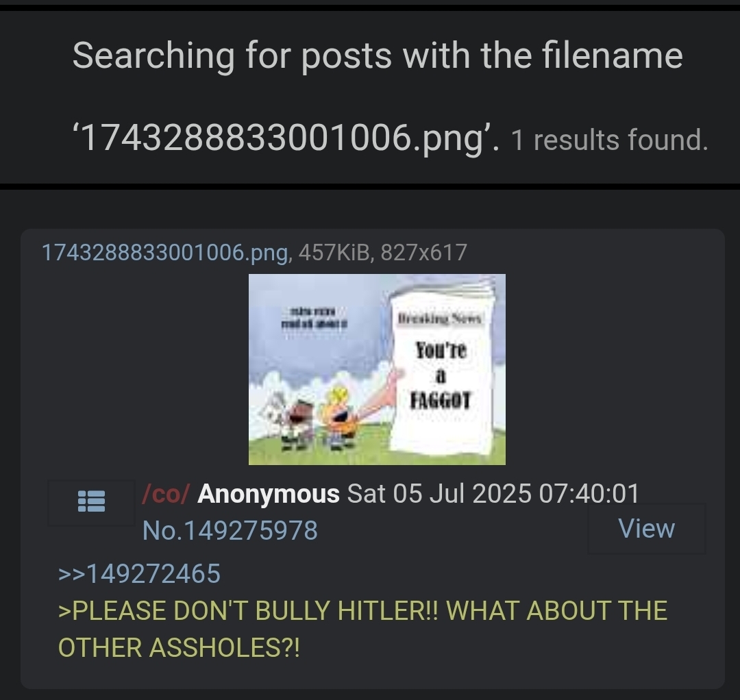Click the "Searching for posts" heading
The height and width of the screenshot is (700, 740).
378,55
